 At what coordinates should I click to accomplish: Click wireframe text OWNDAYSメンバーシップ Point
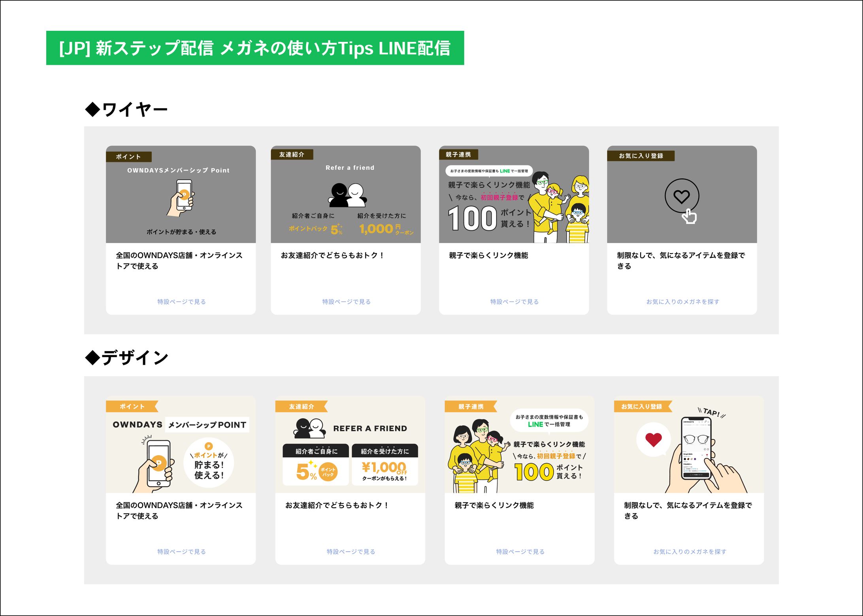[x=178, y=170]
